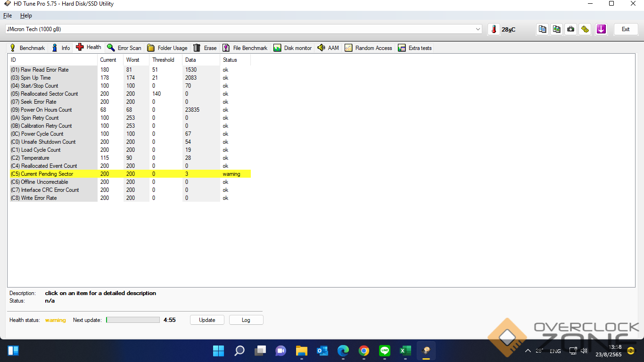Save screenshot using the camera icon
The width and height of the screenshot is (644, 362).
click(571, 29)
